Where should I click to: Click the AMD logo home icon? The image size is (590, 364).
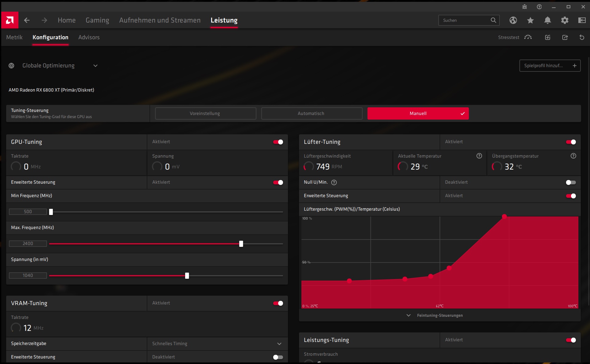(x=10, y=20)
